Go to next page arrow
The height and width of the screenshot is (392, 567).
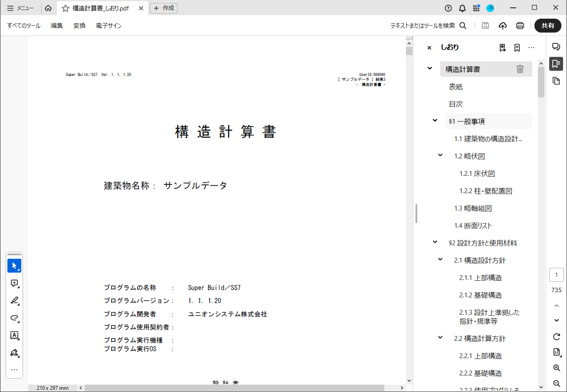point(557,320)
